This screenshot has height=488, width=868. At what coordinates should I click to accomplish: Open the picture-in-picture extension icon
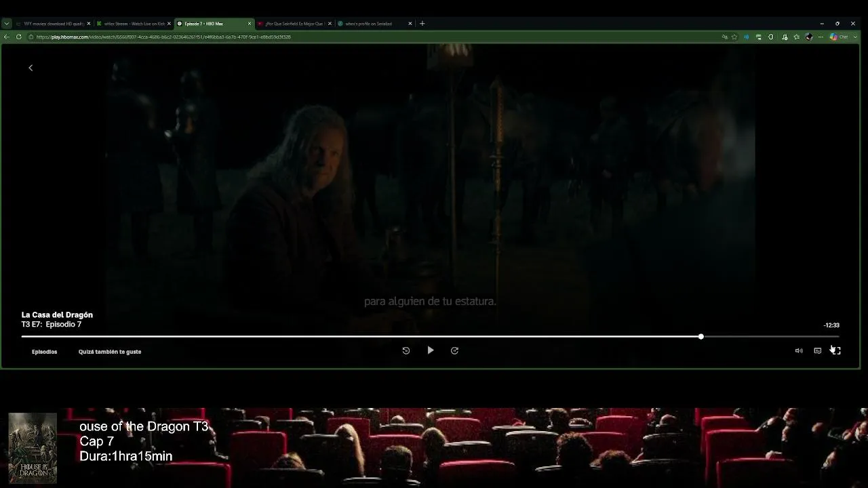click(x=759, y=37)
